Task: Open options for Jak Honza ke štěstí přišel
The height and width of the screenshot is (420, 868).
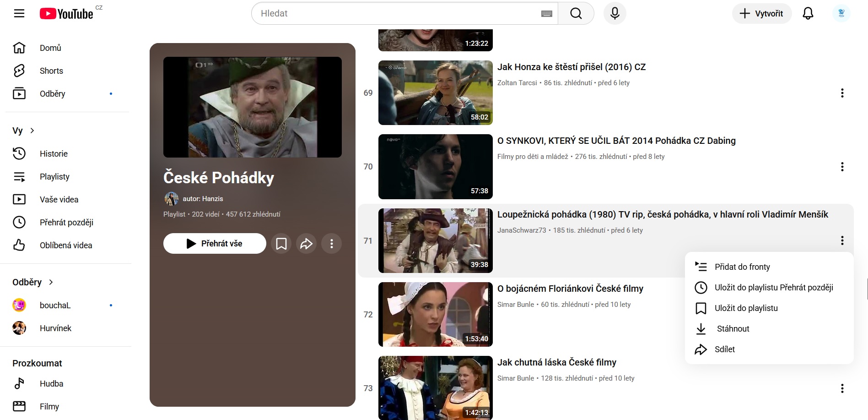Action: (841, 93)
